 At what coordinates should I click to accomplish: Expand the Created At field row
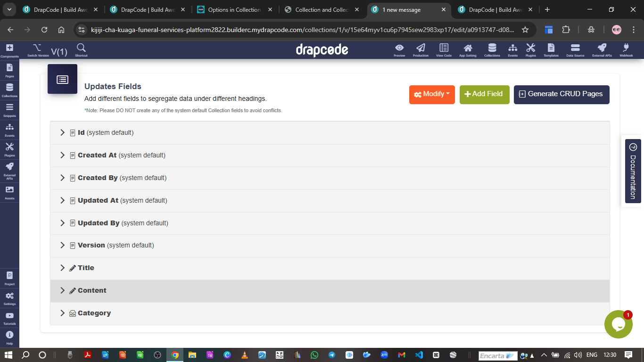(330, 156)
